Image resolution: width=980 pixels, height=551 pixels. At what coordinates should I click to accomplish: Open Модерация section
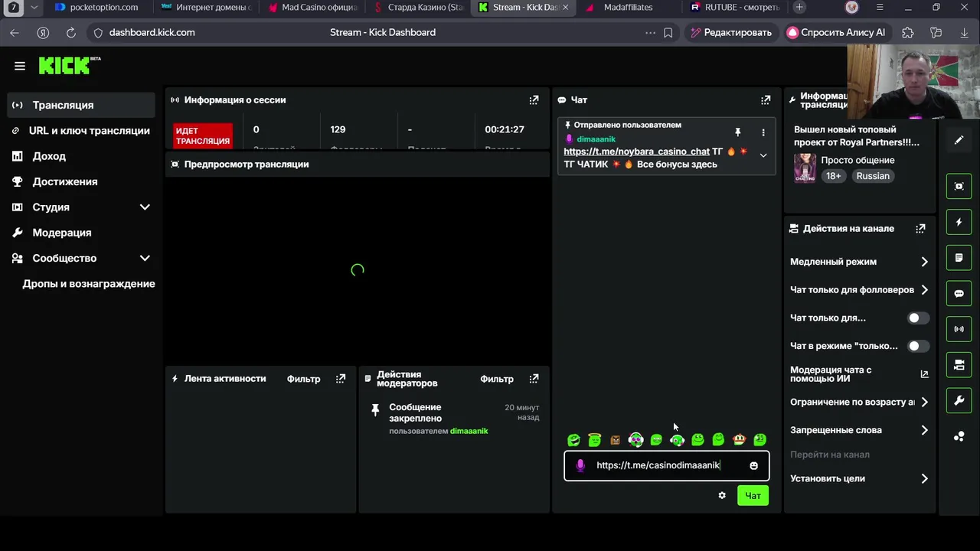click(81, 233)
